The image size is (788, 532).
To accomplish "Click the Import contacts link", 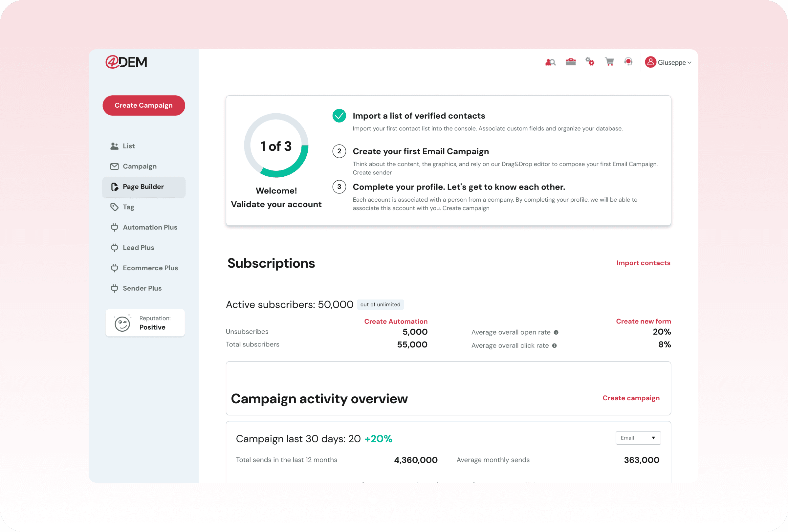I will tap(643, 263).
